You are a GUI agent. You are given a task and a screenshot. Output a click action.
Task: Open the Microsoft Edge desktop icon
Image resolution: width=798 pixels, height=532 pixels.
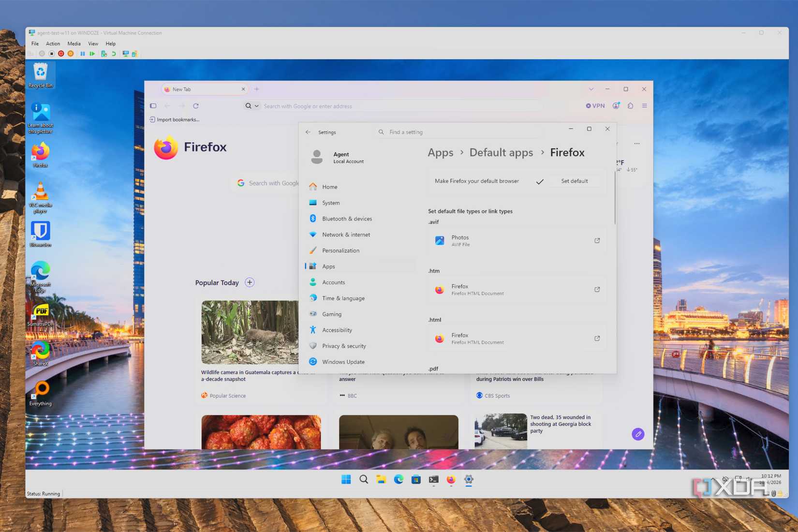pyautogui.click(x=40, y=276)
